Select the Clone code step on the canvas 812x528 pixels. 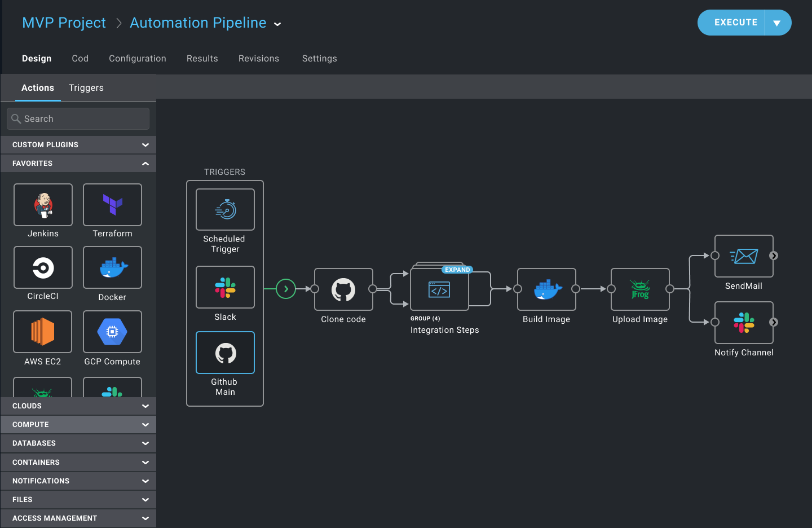[343, 289]
